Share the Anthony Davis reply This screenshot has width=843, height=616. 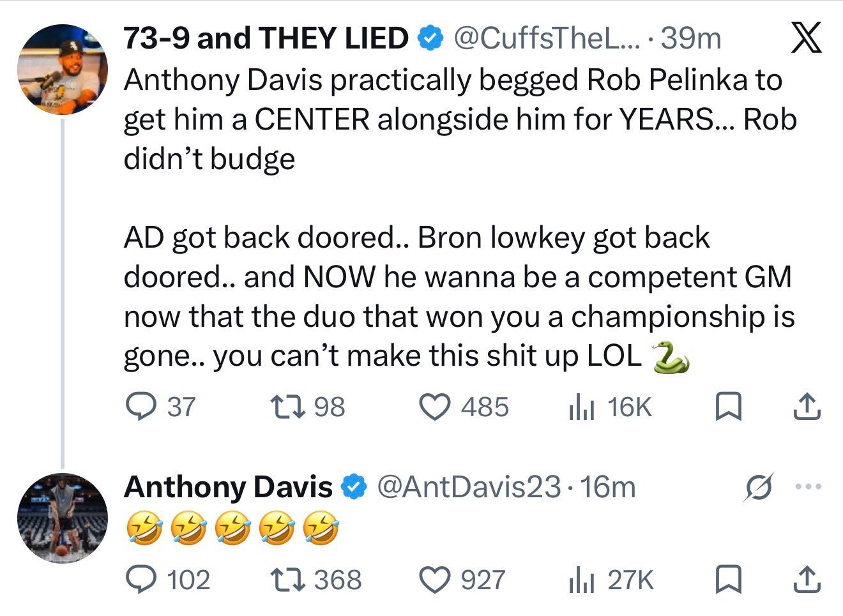[x=806, y=580]
